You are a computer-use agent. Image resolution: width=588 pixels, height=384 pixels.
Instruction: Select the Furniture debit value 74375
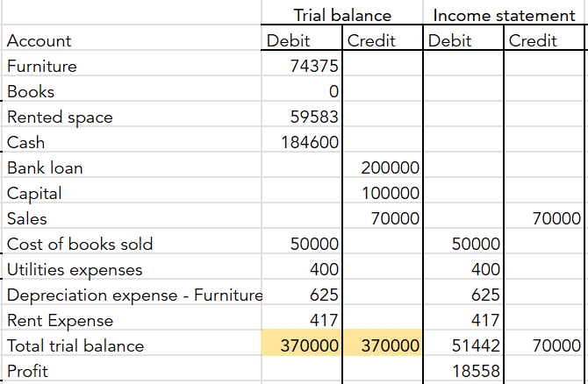pyautogui.click(x=302, y=63)
